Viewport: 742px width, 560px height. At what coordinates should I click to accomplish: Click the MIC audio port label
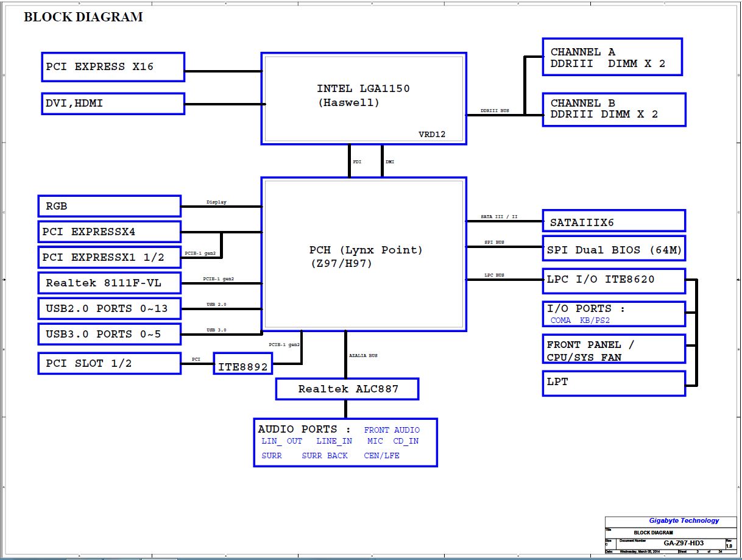(x=375, y=441)
